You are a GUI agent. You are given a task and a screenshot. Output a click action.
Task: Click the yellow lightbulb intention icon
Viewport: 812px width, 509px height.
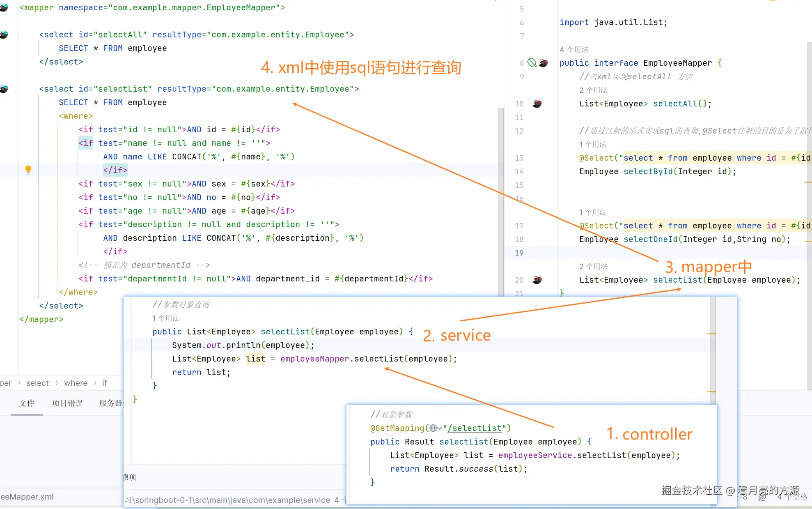pyautogui.click(x=28, y=170)
